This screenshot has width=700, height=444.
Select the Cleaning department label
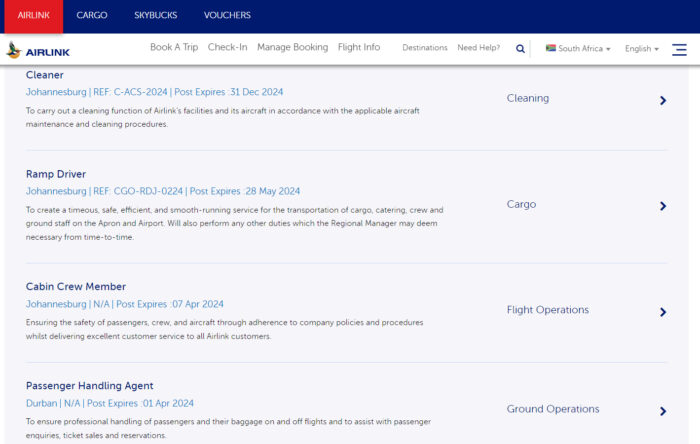point(528,98)
